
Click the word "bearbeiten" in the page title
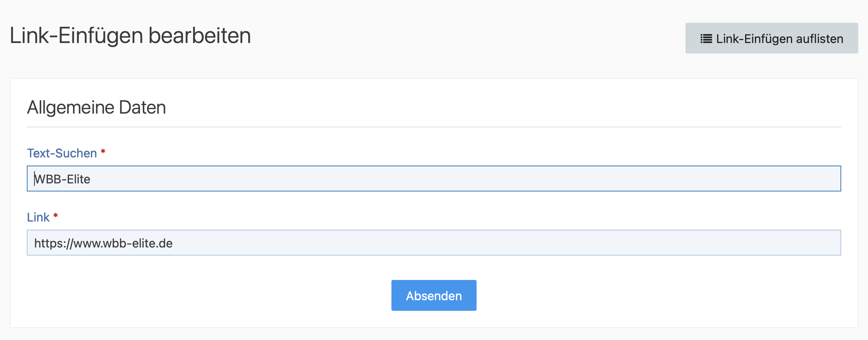(200, 36)
